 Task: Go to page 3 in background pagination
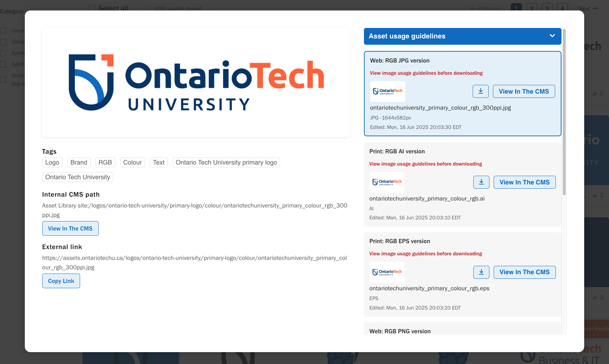tap(547, 8)
